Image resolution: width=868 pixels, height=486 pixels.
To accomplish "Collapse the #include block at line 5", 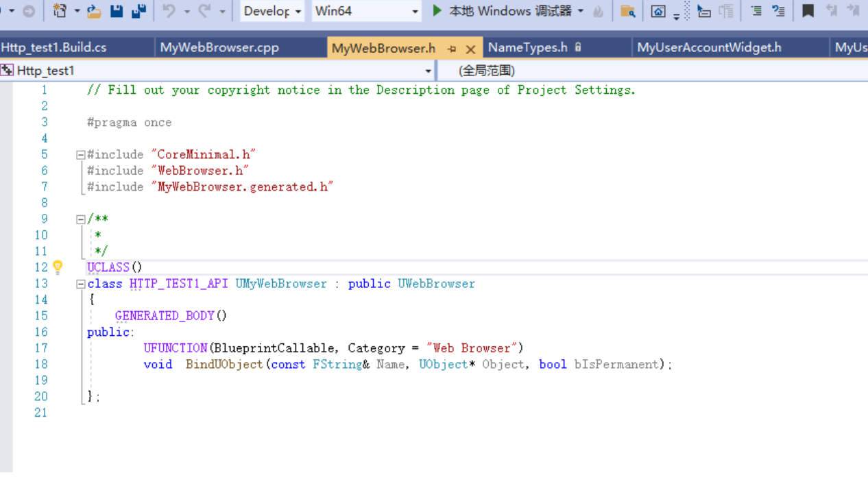I will [81, 155].
